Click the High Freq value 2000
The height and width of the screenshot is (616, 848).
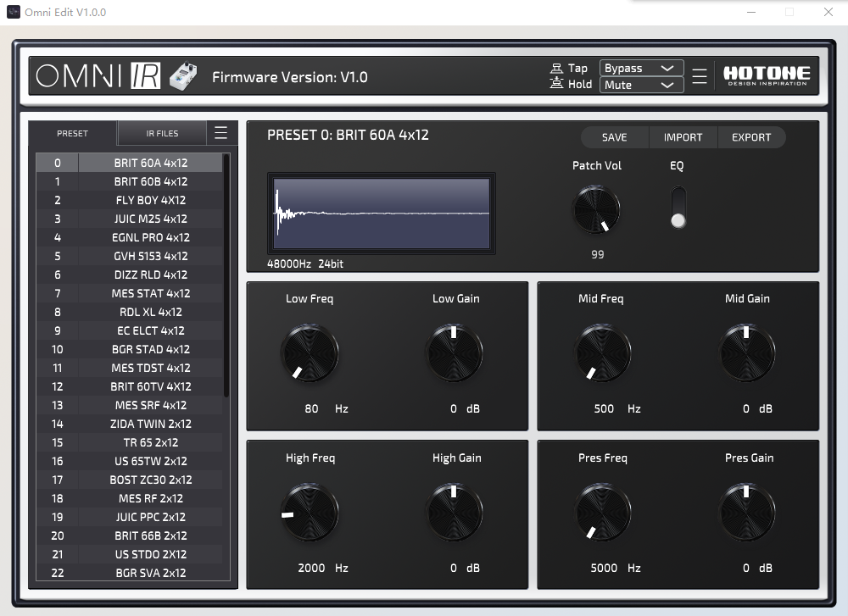311,568
